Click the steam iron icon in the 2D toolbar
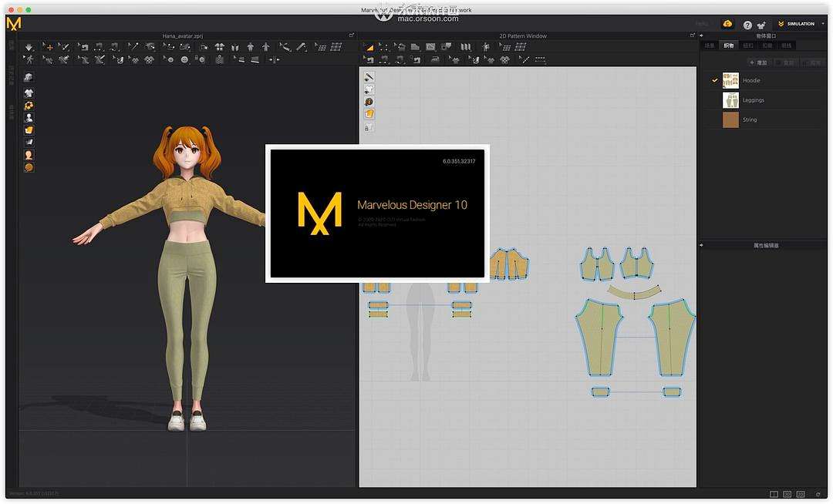This screenshot has height=504, width=833. 434,59
